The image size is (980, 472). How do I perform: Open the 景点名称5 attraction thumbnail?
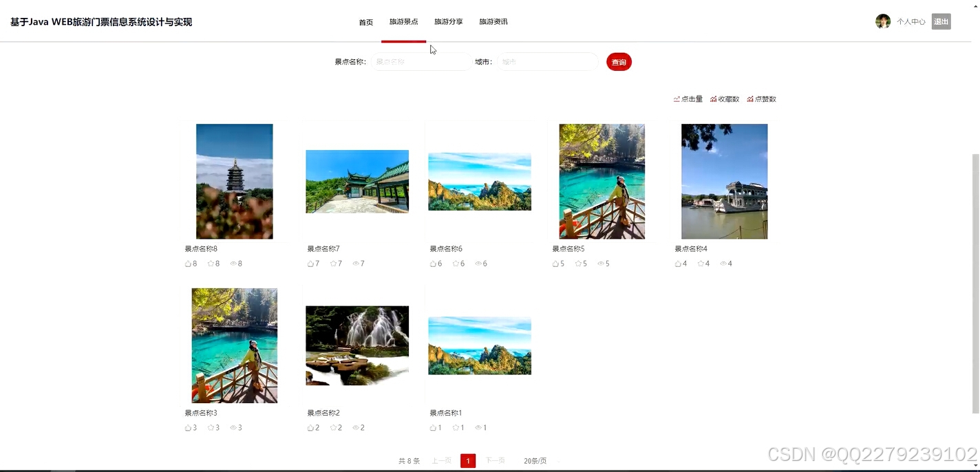[601, 181]
